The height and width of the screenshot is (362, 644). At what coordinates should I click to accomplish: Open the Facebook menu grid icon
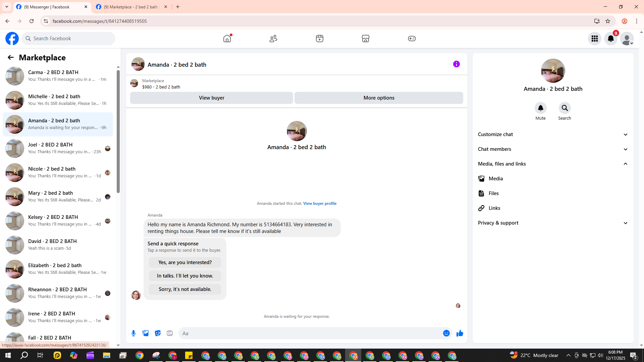tap(594, 39)
